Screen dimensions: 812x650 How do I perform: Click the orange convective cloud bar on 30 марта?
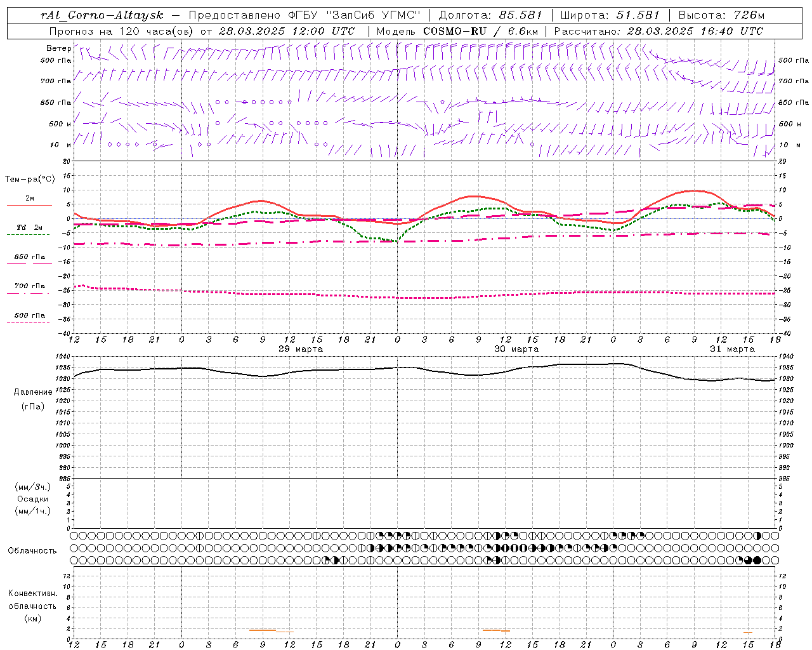(496, 630)
